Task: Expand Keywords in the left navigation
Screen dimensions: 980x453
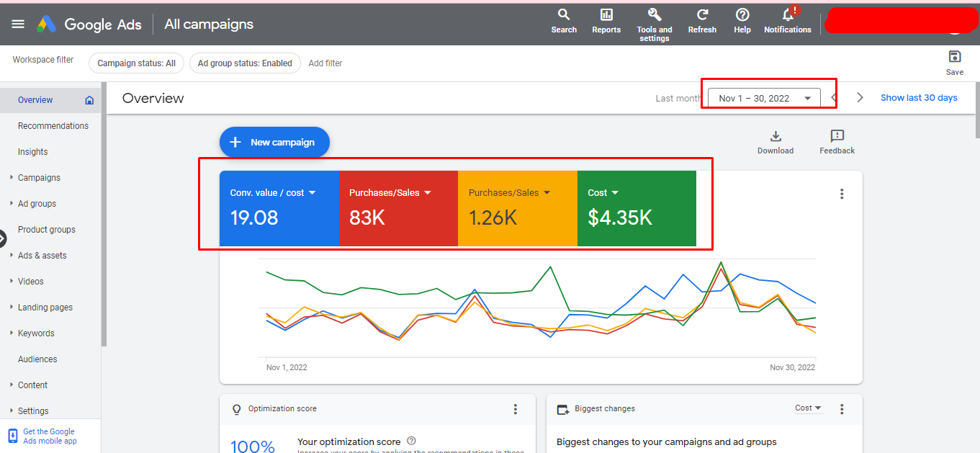Action: click(36, 333)
